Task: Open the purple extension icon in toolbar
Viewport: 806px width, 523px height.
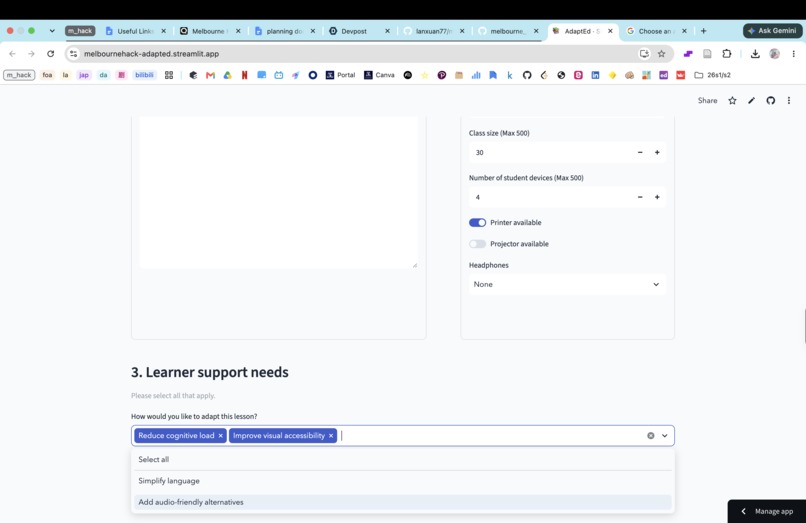Action: coord(688,53)
